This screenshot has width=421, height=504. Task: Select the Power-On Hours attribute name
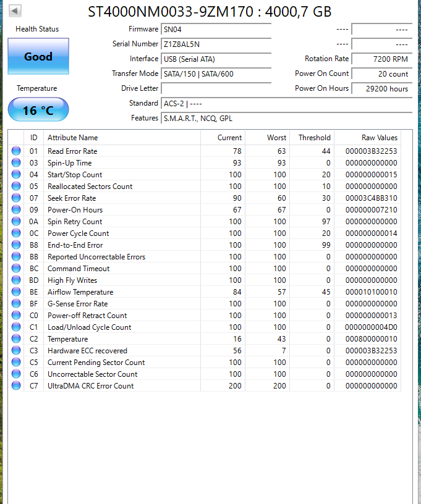(x=75, y=210)
